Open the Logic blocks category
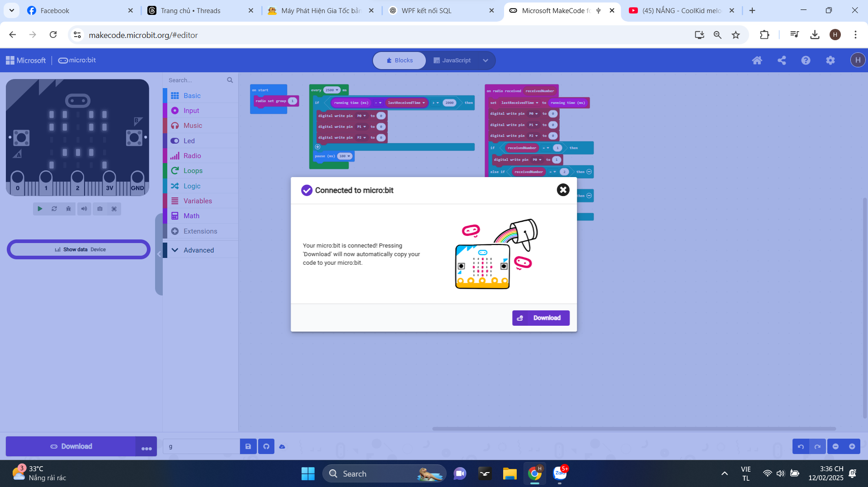Image resolution: width=868 pixels, height=487 pixels. [x=201, y=186]
